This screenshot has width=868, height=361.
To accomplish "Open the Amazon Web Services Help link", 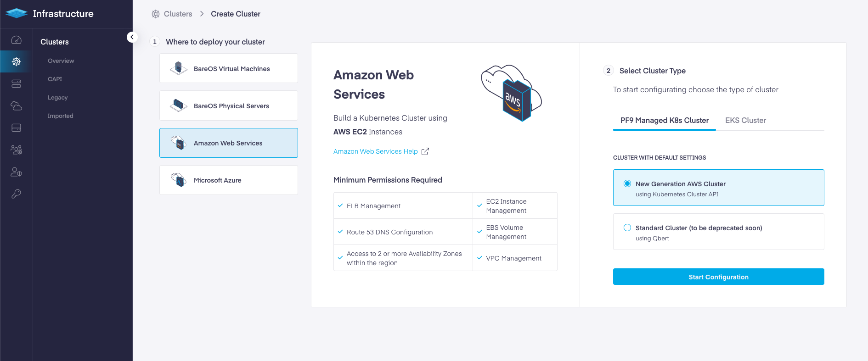I will click(x=375, y=151).
